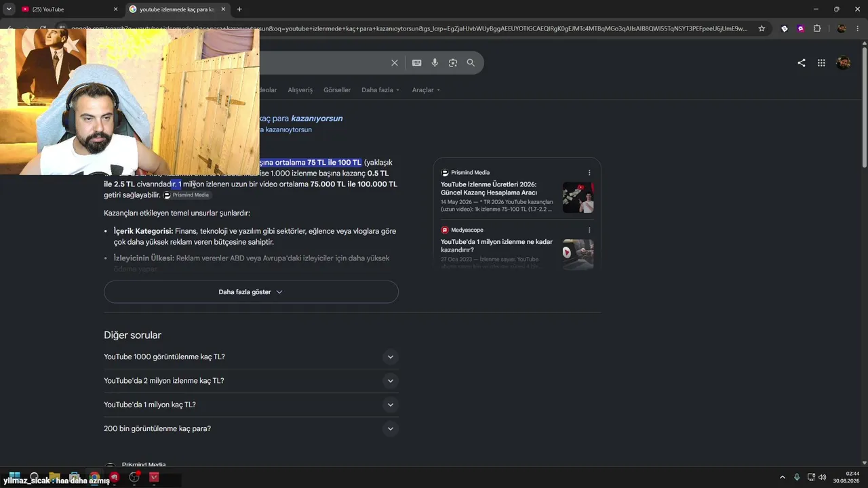Open the Medyascope video thumbnail
868x488 pixels.
578,254
